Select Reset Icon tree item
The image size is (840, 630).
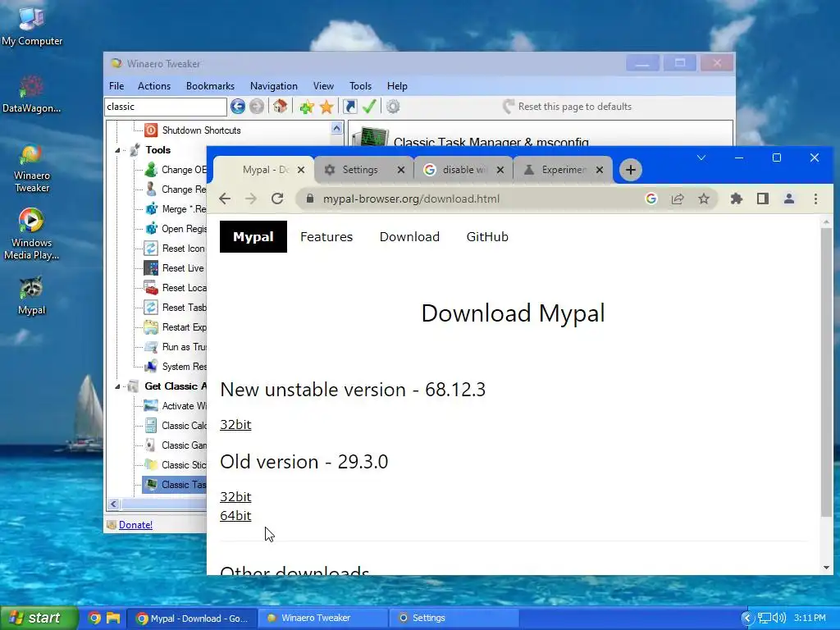(x=175, y=249)
